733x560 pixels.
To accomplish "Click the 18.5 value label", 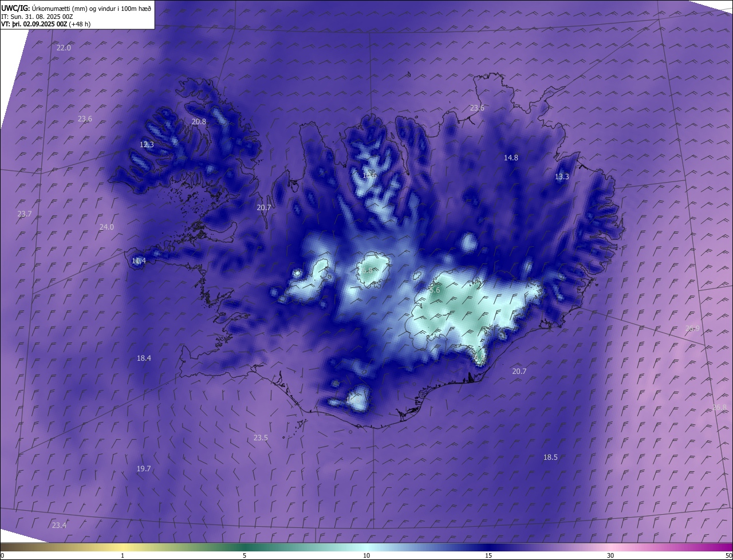I will coord(550,458).
